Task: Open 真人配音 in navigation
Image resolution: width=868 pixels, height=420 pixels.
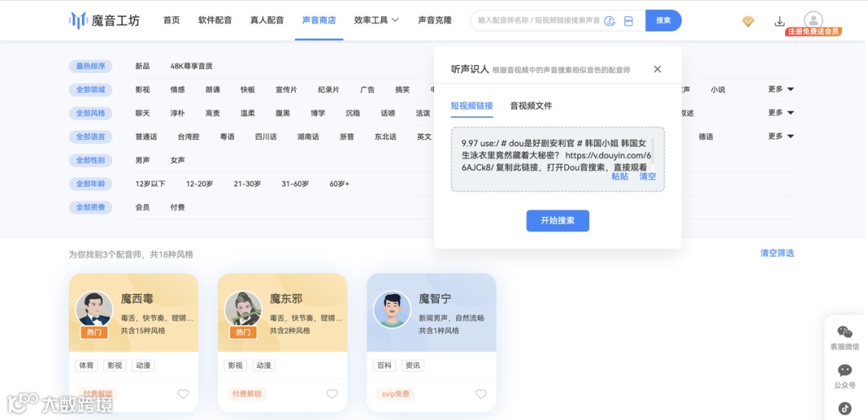Action: click(x=267, y=20)
